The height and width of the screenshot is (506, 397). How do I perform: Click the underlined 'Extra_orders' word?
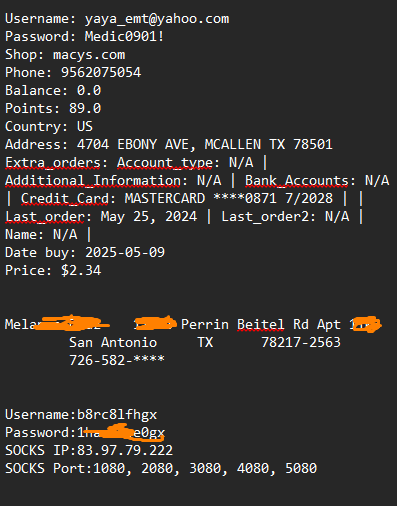coord(53,163)
